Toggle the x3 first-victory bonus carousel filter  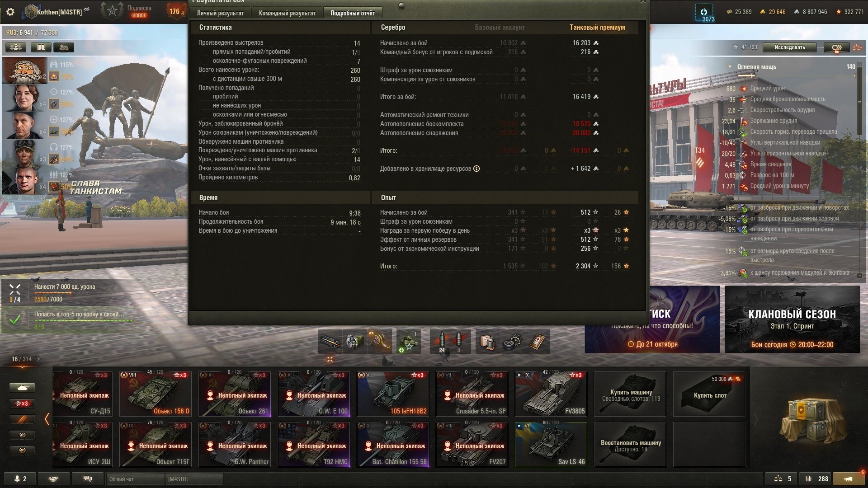[22, 404]
